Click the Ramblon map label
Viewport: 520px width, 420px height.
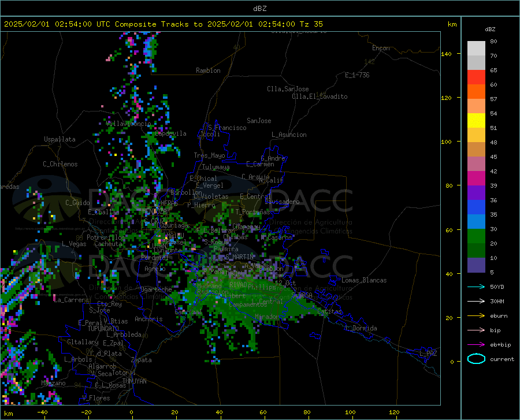click(208, 70)
